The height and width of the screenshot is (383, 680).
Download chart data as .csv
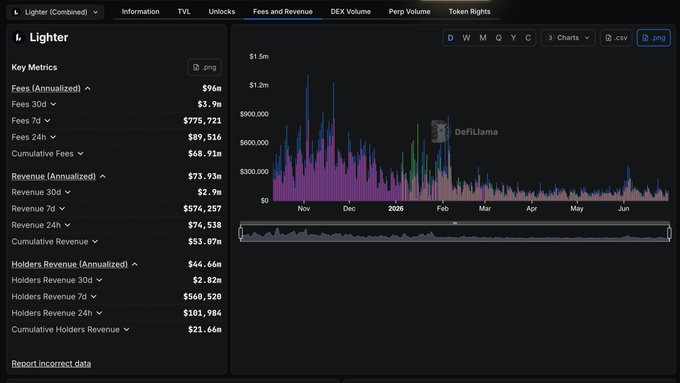[x=616, y=38]
